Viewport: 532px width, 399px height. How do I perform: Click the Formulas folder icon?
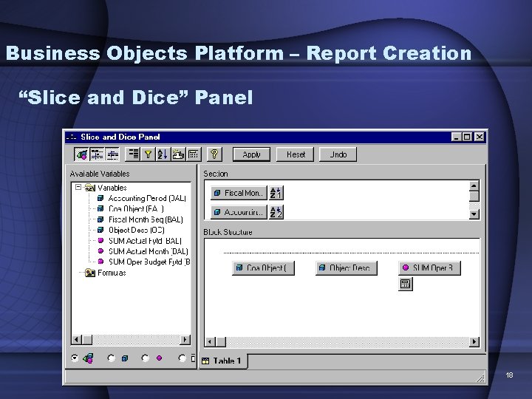90,273
